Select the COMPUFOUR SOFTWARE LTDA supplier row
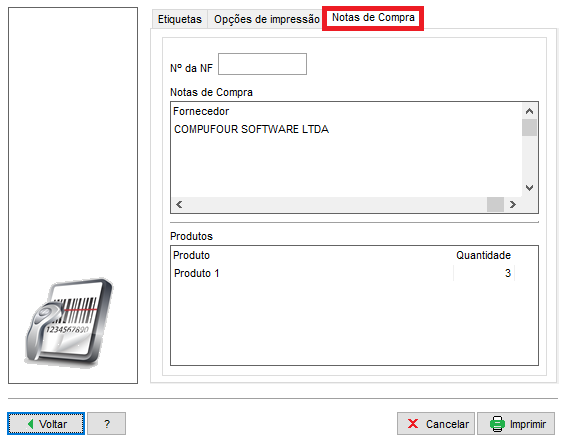565x444 pixels. (x=347, y=129)
